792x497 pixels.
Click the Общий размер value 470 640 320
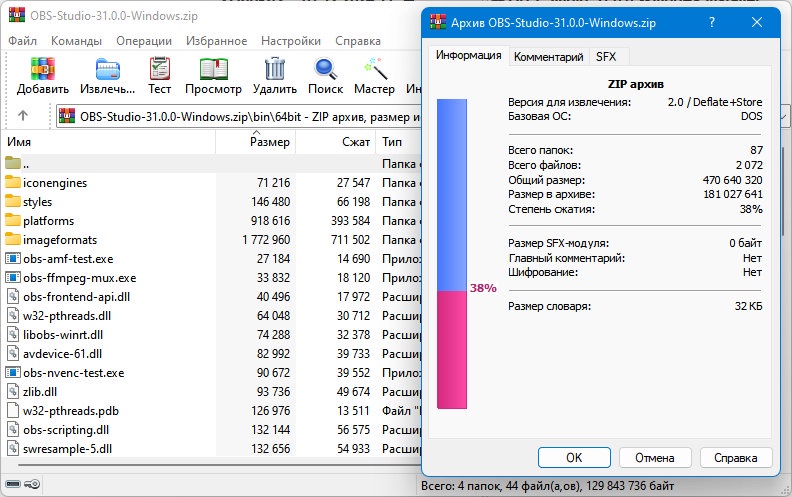pyautogui.click(x=732, y=180)
